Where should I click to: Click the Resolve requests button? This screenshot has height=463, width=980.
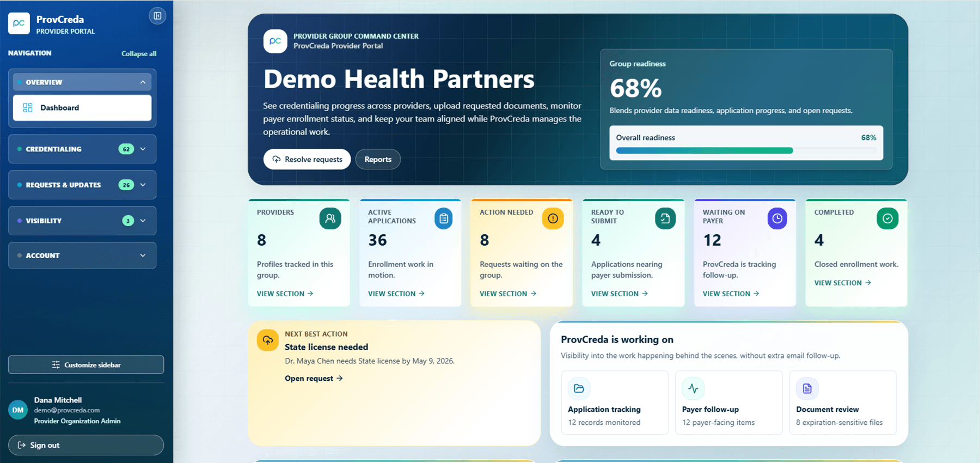(307, 159)
